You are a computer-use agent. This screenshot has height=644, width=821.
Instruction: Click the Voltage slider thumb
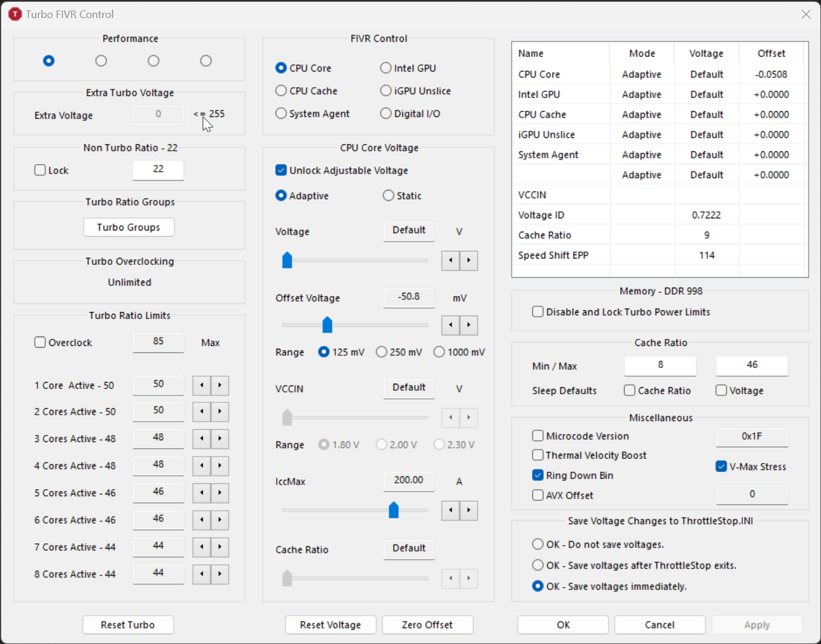(x=287, y=260)
